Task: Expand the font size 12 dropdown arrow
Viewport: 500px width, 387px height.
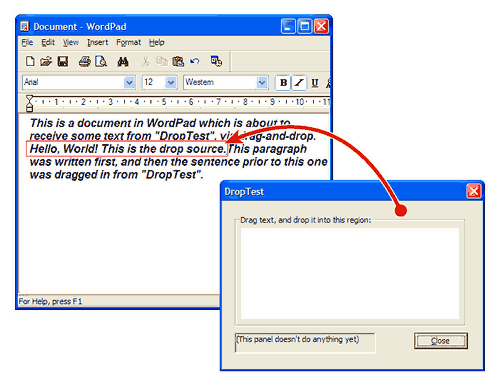Action: (171, 82)
